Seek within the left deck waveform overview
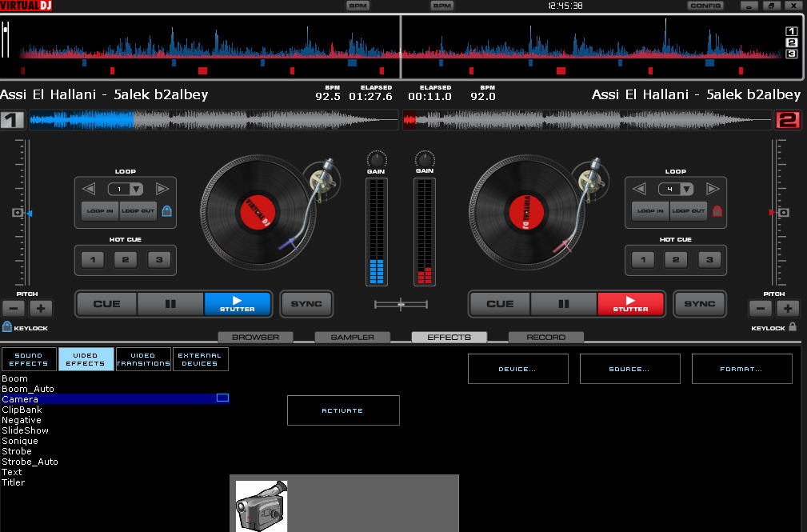The width and height of the screenshot is (807, 532). click(x=214, y=120)
